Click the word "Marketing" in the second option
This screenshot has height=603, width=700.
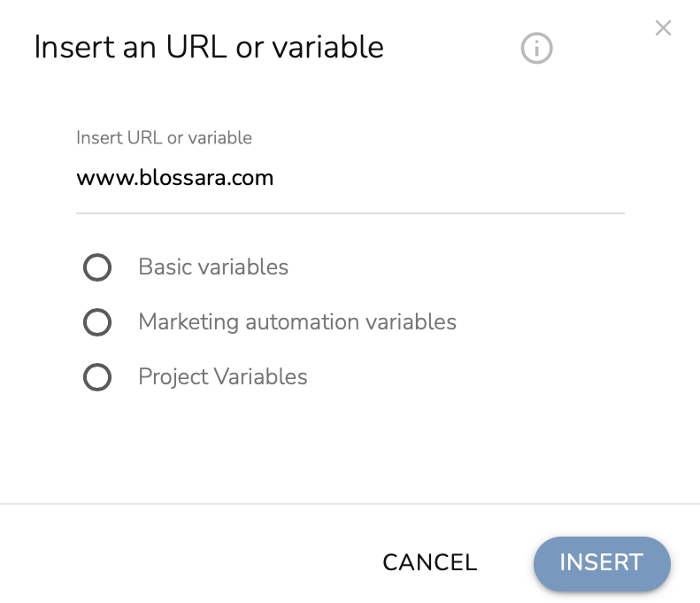189,321
